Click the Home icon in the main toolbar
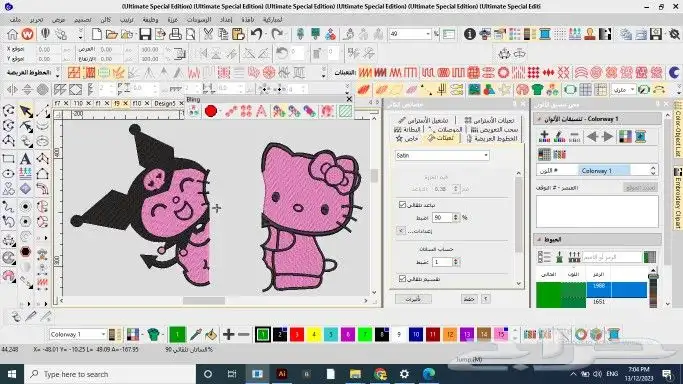Image resolution: width=683 pixels, height=384 pixels. point(12,34)
